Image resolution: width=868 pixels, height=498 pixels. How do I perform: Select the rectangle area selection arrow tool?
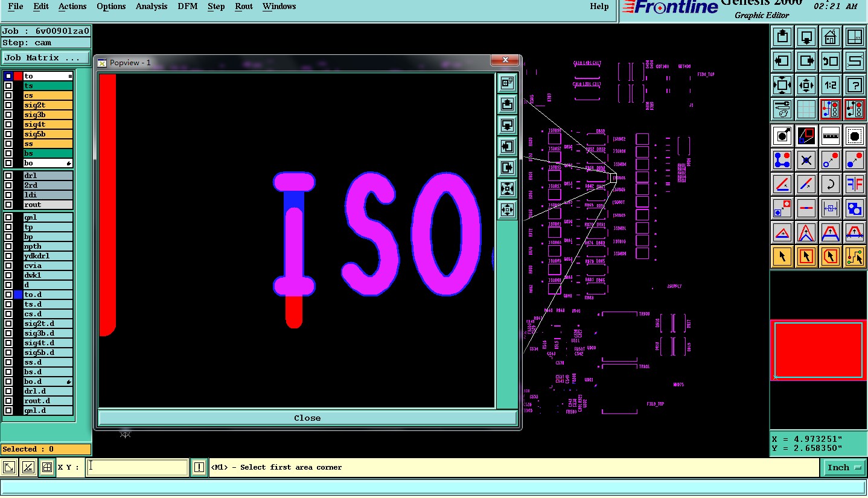click(x=806, y=257)
